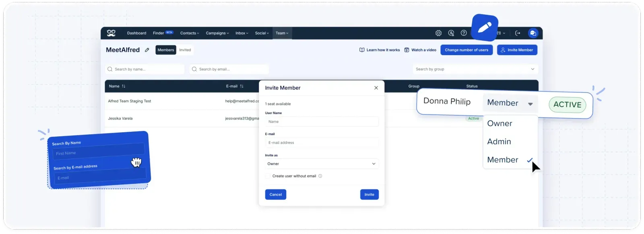This screenshot has height=234, width=644.
Task: Click E-mail field in blue search card
Action: (x=100, y=175)
